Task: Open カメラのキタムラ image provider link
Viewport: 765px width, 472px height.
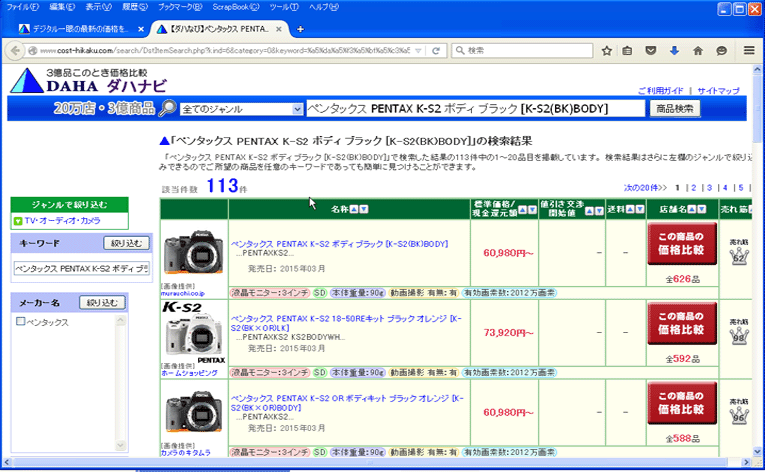Action: 186,452
